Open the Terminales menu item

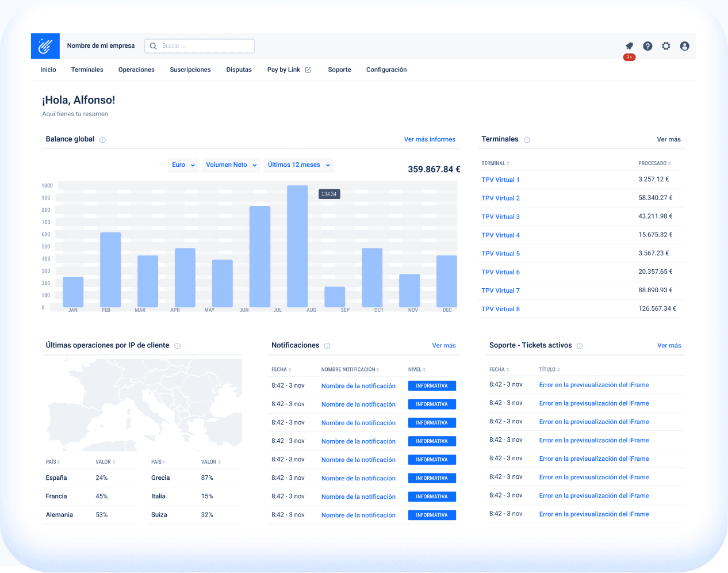point(87,70)
